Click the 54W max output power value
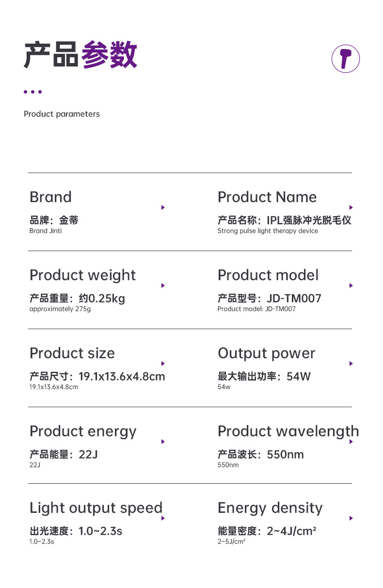This screenshot has height=588, width=383. click(298, 377)
